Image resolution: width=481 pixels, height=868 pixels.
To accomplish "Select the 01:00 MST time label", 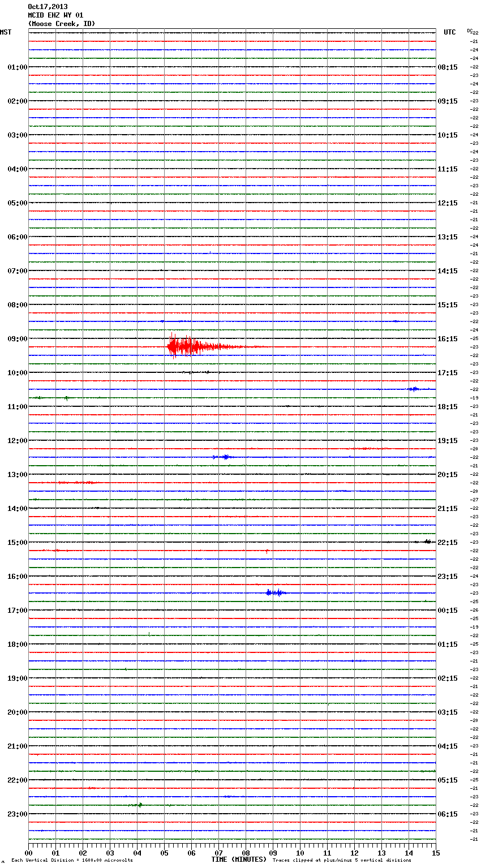I will coord(18,67).
